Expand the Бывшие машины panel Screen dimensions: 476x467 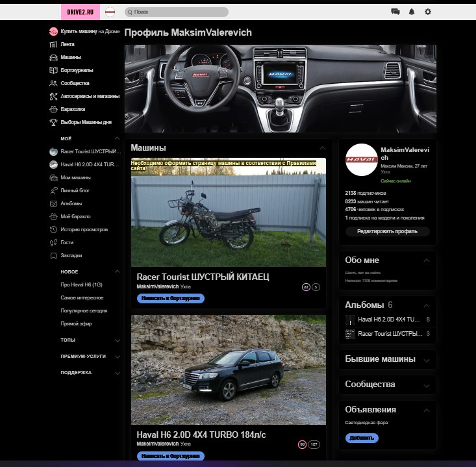(427, 360)
